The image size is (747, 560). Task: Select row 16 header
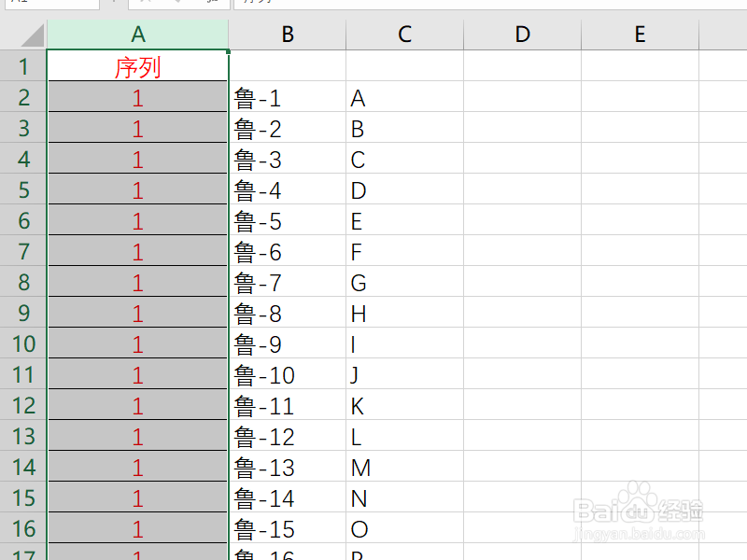23,527
